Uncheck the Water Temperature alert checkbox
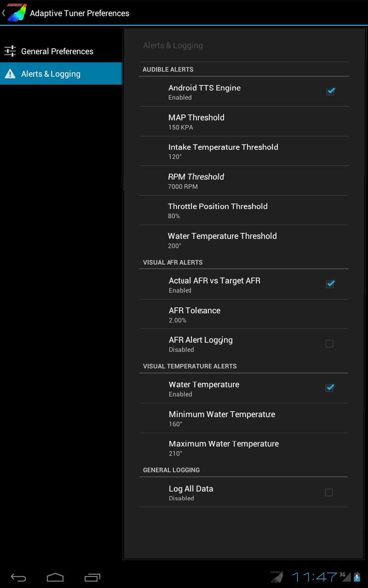Image resolution: width=368 pixels, height=588 pixels. coord(330,388)
